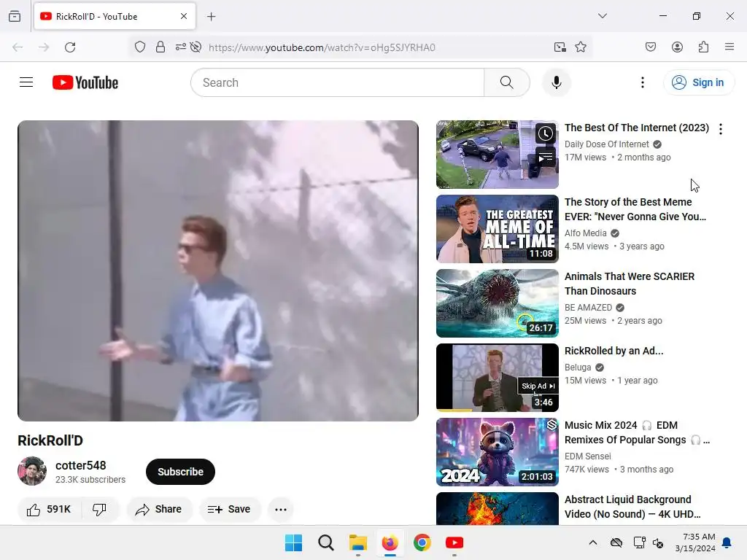Open more actions ellipsis under the video
Image resolution: width=747 pixels, height=560 pixels.
pyautogui.click(x=281, y=510)
